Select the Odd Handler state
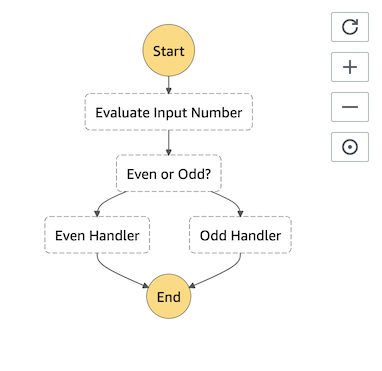The height and width of the screenshot is (371, 382). (x=240, y=235)
